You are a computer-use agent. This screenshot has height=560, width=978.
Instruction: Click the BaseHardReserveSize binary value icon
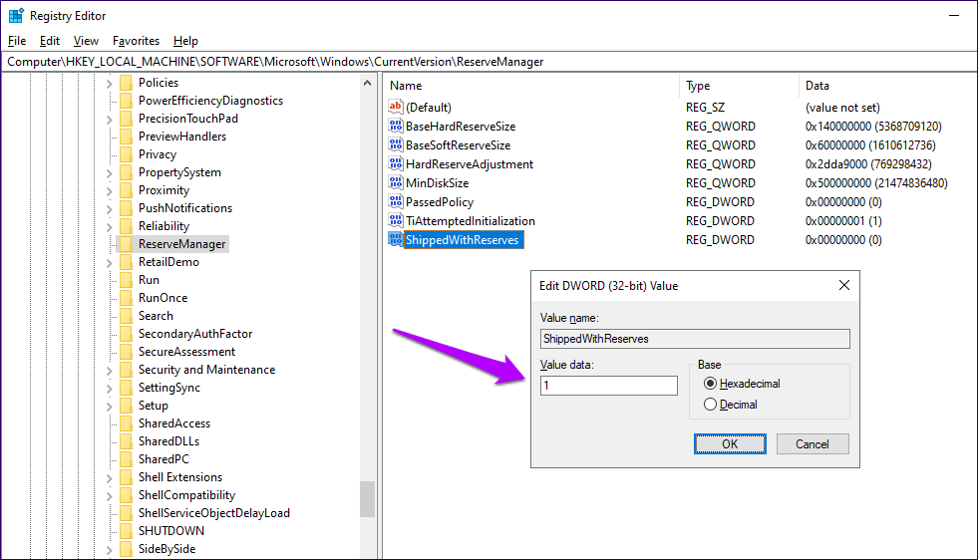(x=396, y=126)
